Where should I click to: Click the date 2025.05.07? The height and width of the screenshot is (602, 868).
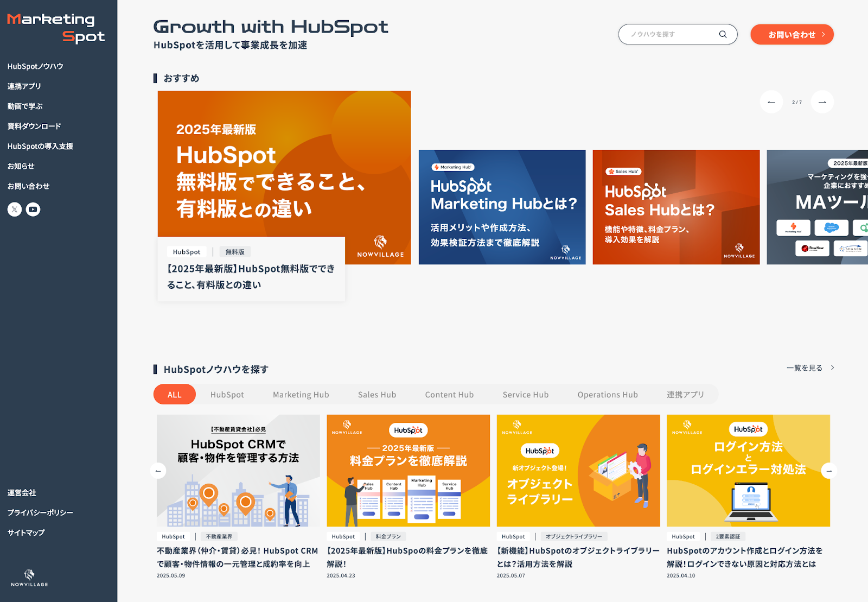511,575
